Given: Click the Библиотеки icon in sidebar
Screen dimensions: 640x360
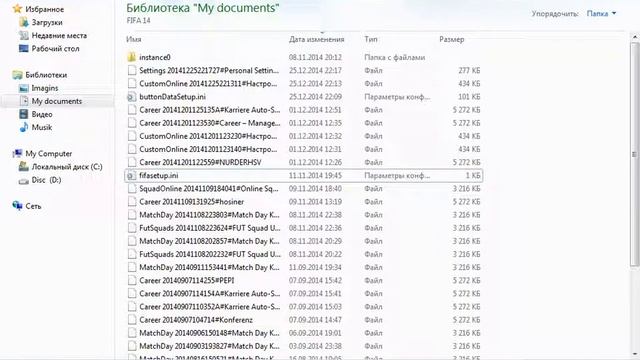Looking at the screenshot, I should [x=17, y=75].
